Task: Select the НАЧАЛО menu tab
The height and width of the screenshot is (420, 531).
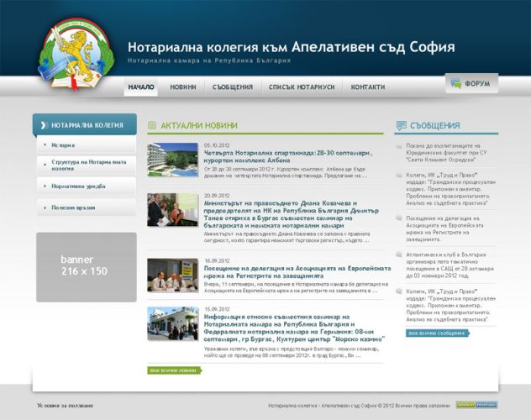Action: pyautogui.click(x=141, y=87)
